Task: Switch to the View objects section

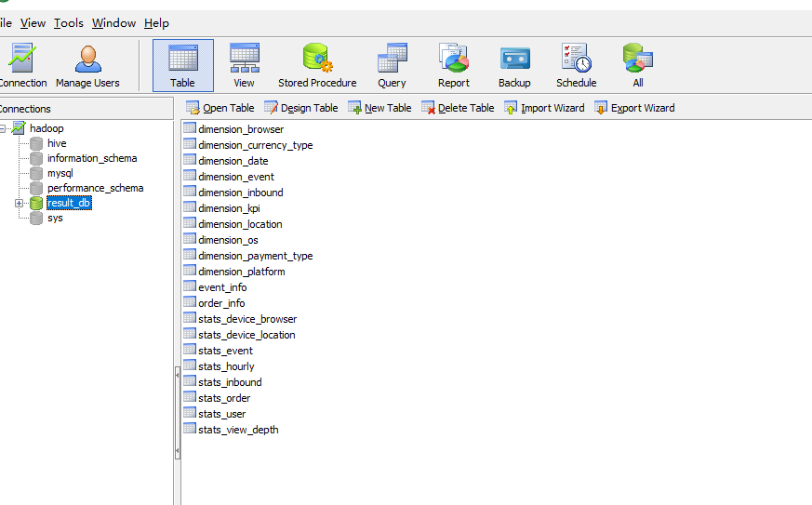Action: (x=244, y=66)
